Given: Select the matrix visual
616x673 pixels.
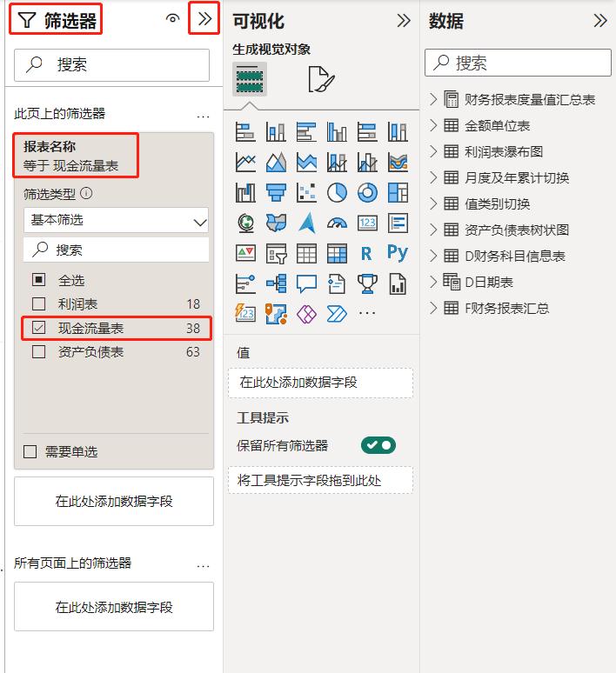Looking at the screenshot, I should coord(337,254).
